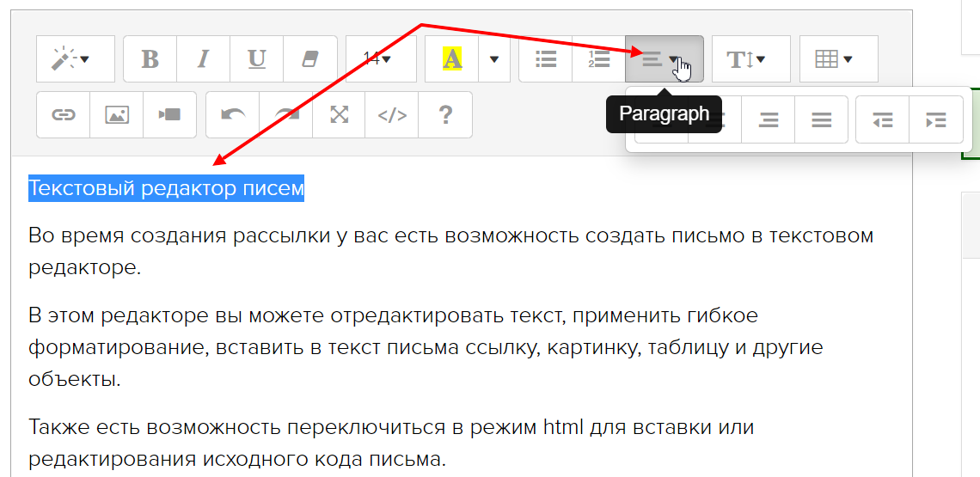Click the insert picture icon

point(117,115)
